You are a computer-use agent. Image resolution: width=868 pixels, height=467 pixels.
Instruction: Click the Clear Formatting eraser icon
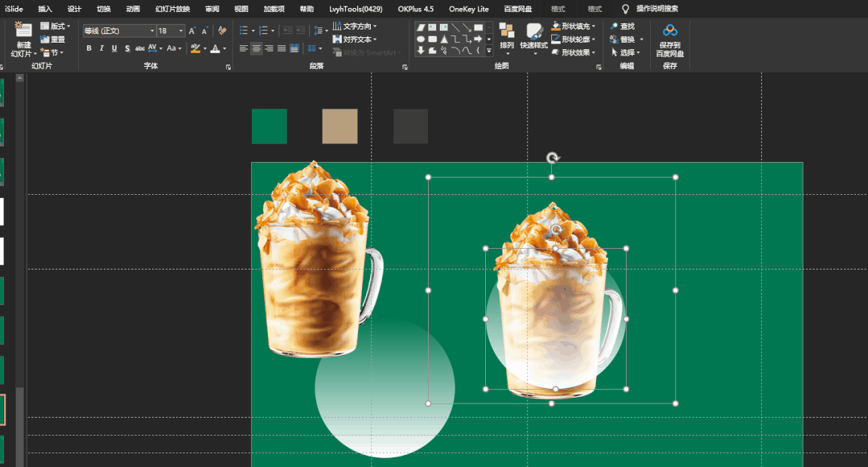click(x=222, y=31)
